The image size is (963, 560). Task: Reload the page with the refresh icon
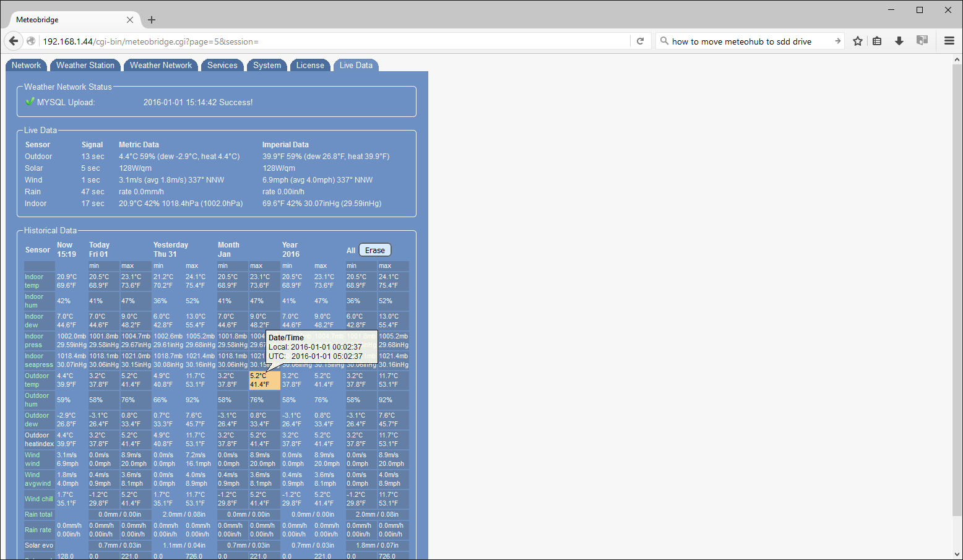641,41
